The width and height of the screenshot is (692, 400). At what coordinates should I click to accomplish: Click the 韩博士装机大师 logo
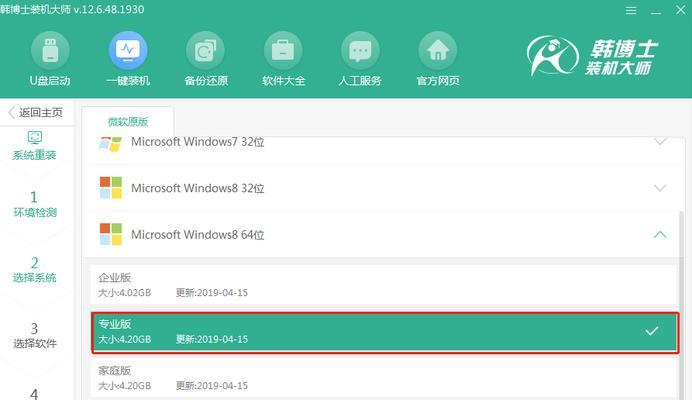pos(592,57)
